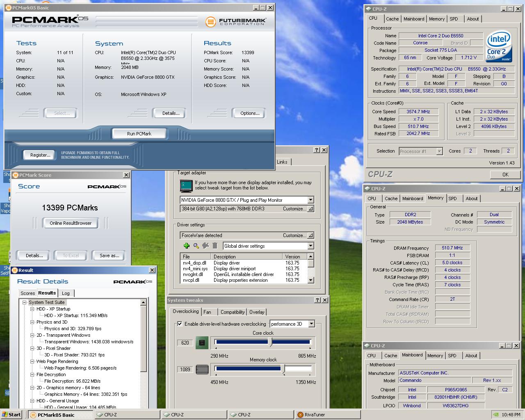Click help question mark on System tweaks window
525x420 pixels.
click(317, 300)
